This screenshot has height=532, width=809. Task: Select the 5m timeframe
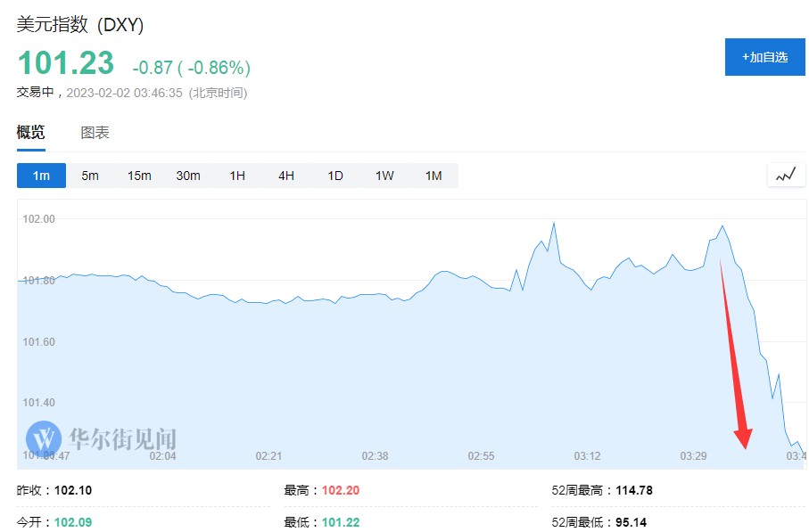[90, 176]
